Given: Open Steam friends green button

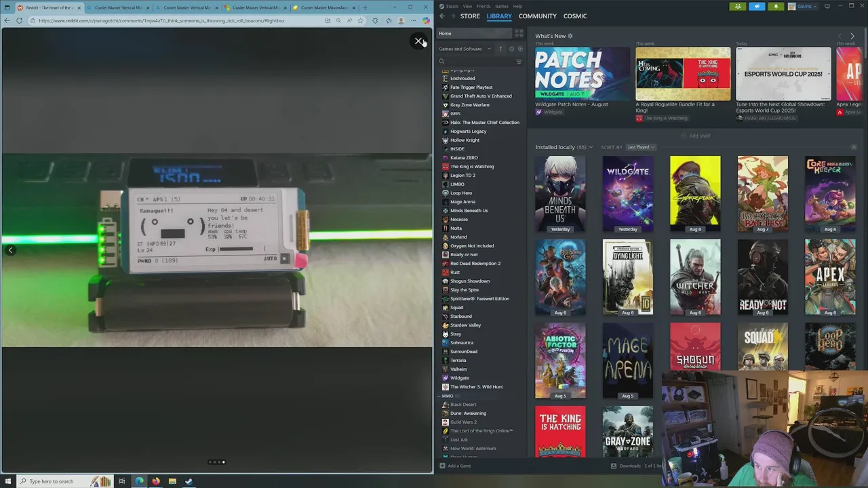Looking at the screenshot, I should (738, 6).
